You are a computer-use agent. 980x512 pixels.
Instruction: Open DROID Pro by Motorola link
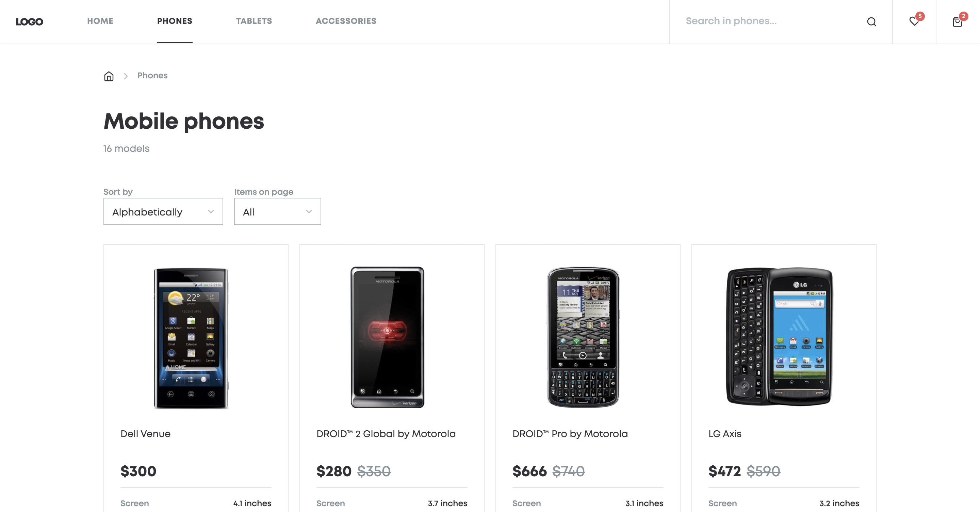[570, 434]
